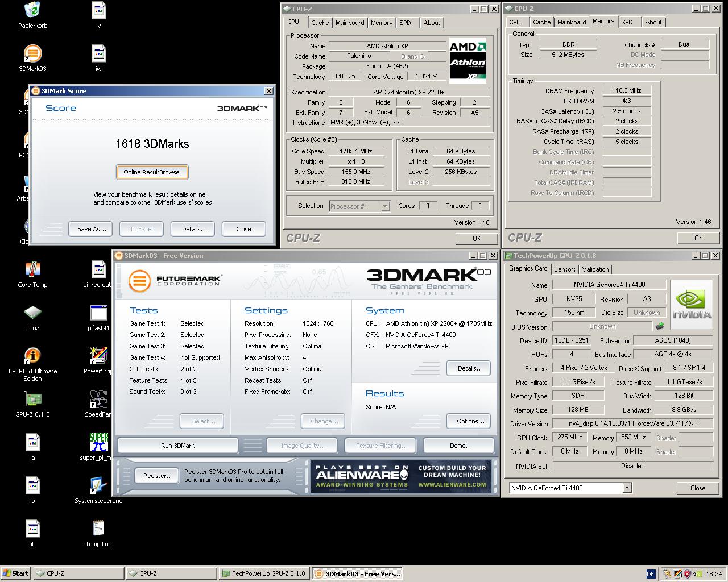Image resolution: width=728 pixels, height=582 pixels.
Task: Open the Papierkorb recycle bin icon
Action: pyautogui.click(x=32, y=10)
